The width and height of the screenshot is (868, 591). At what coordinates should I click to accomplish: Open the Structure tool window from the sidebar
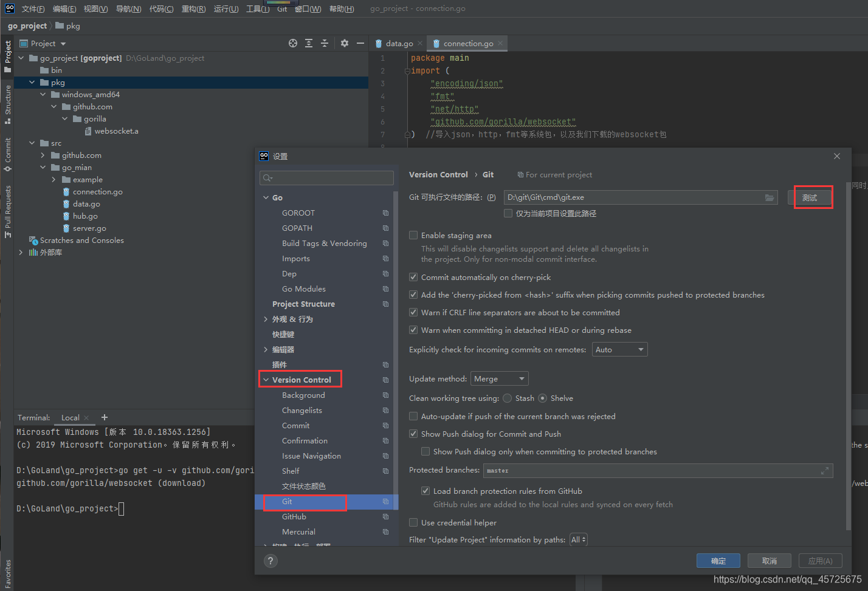coord(7,104)
